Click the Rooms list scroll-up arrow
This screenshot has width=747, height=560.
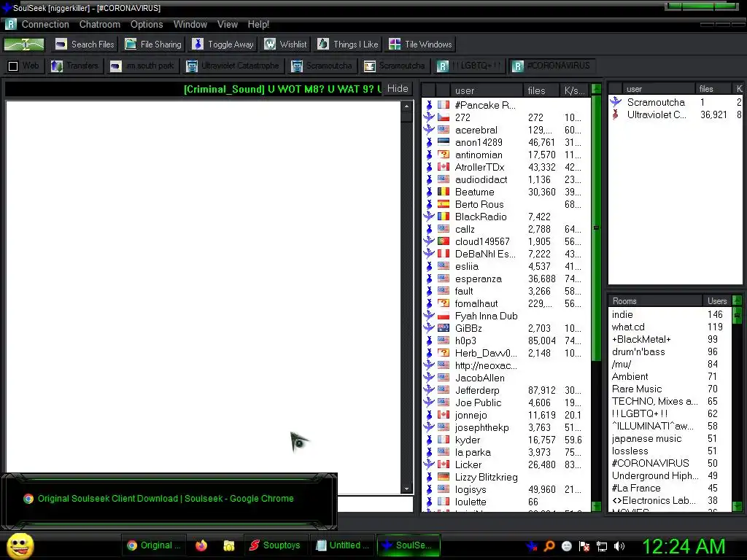(737, 300)
